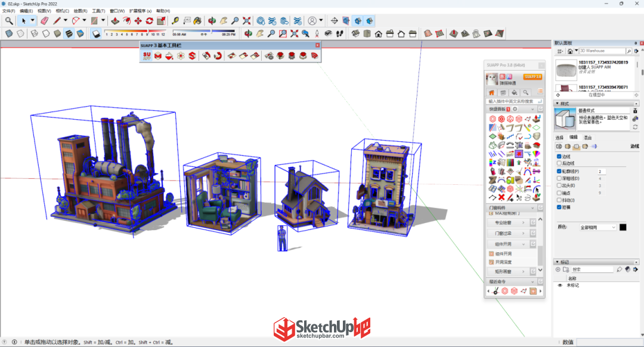Click the red flower icon in SUAPP toolbar
This screenshot has width=644, height=347.
181,56
